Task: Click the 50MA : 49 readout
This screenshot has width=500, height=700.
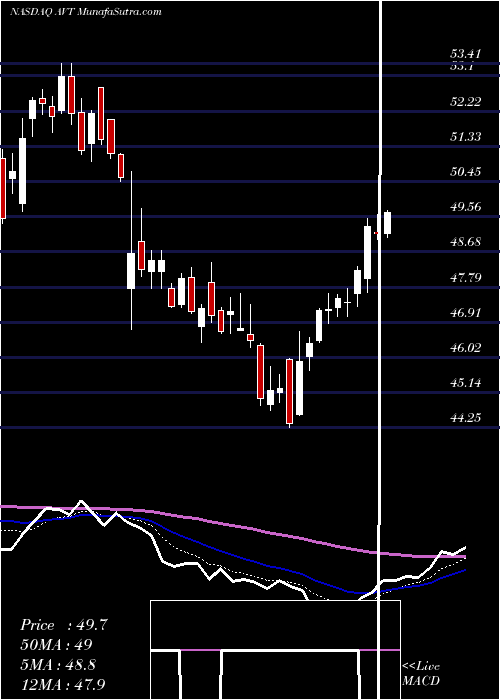Action: coord(56,645)
